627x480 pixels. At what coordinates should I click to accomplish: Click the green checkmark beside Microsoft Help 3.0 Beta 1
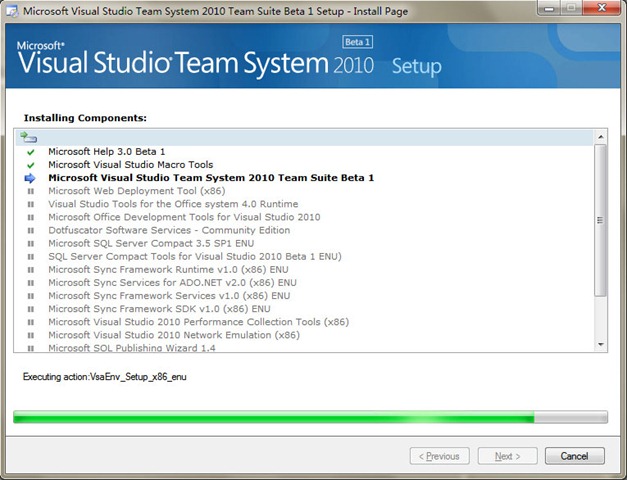pos(30,152)
